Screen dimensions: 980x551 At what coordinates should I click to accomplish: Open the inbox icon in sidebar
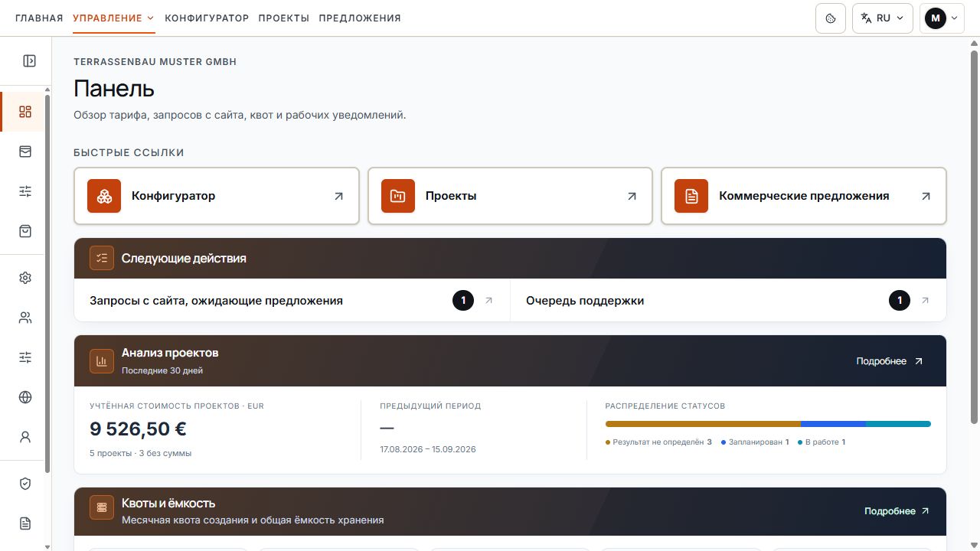tap(25, 152)
